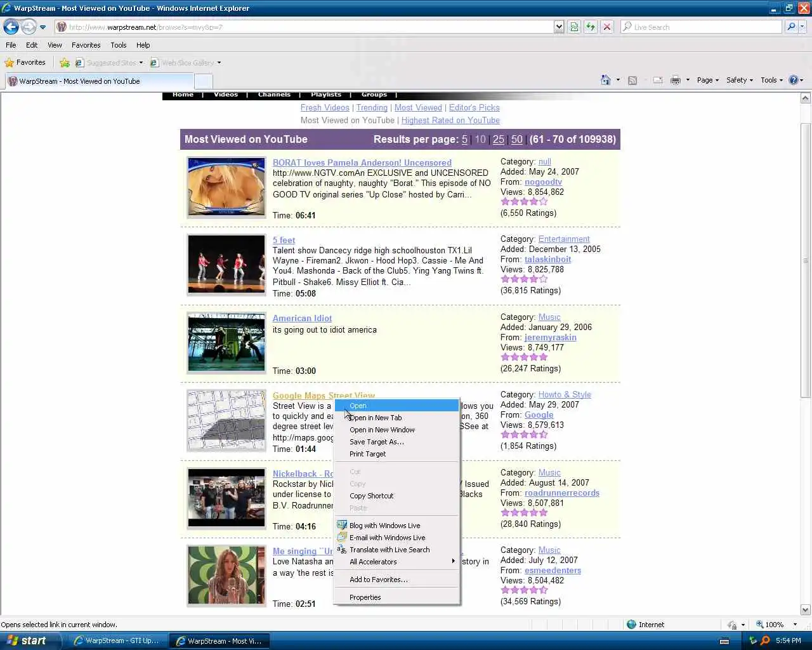Open the Suggested Sites dropdown

tap(109, 62)
